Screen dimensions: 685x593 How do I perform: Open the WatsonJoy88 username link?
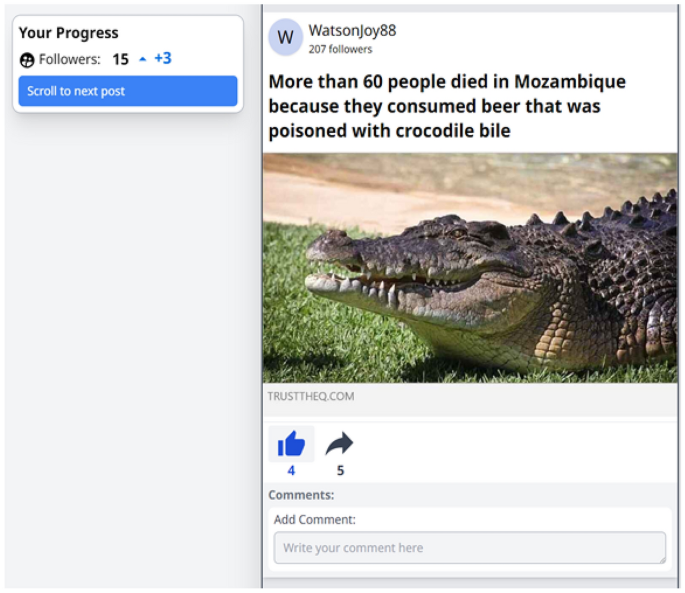coord(352,30)
